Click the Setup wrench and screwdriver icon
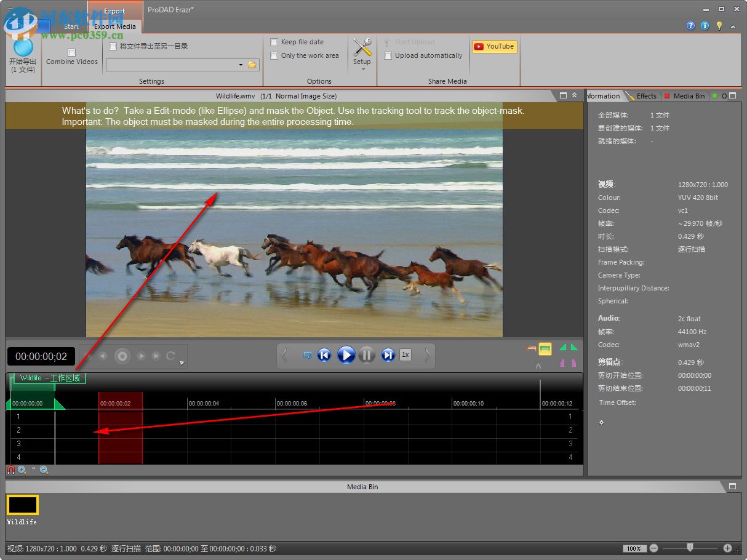Image resolution: width=747 pixels, height=560 pixels. tap(362, 48)
